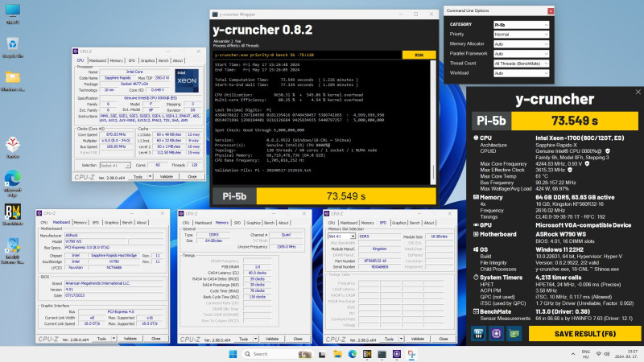
Task: Open the Windows Start menu
Action: 233,354
